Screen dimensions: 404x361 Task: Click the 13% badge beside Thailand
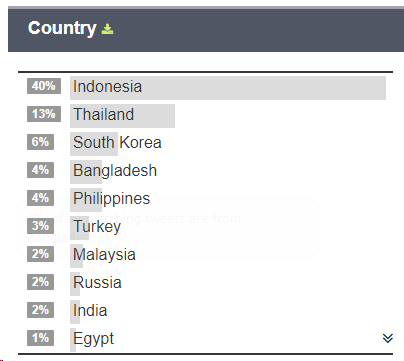[44, 114]
